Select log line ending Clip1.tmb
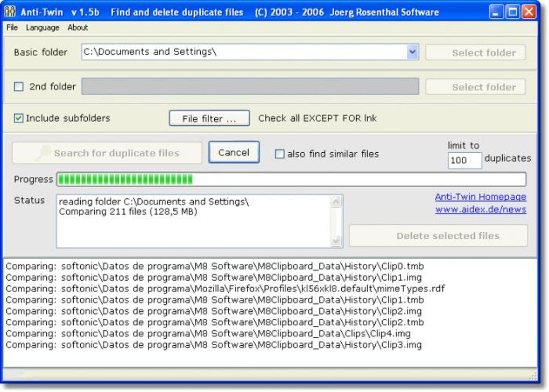 coord(215,300)
